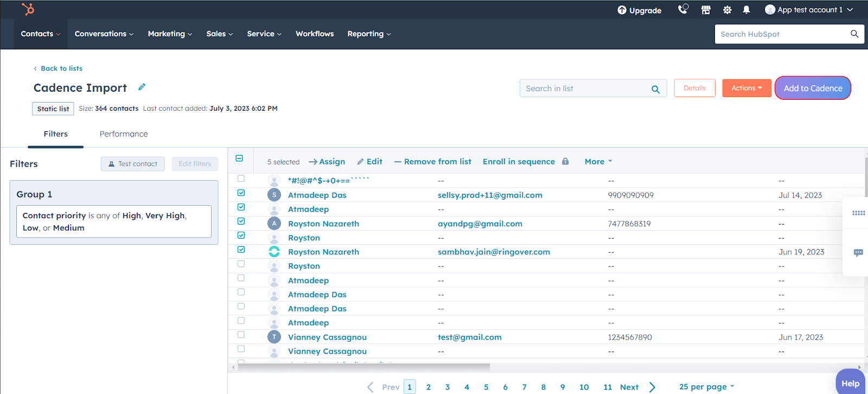This screenshot has height=394, width=868.
Task: Click the Static list tag
Action: (53, 109)
